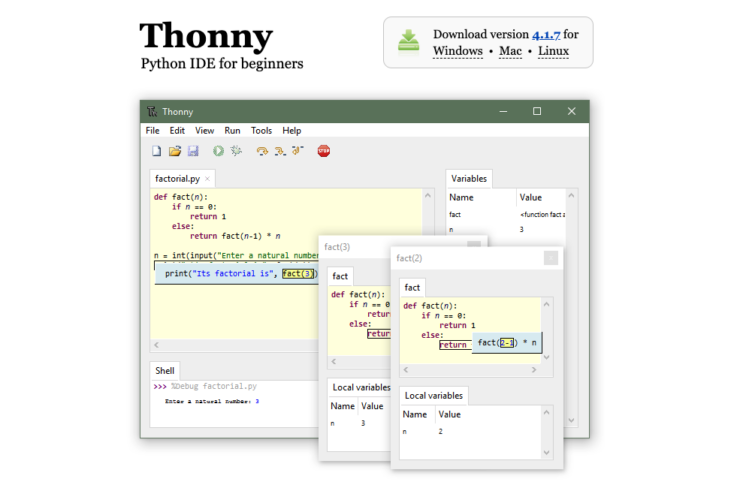This screenshot has width=740, height=482.
Task: Click the Save floppy disk icon
Action: 192,151
